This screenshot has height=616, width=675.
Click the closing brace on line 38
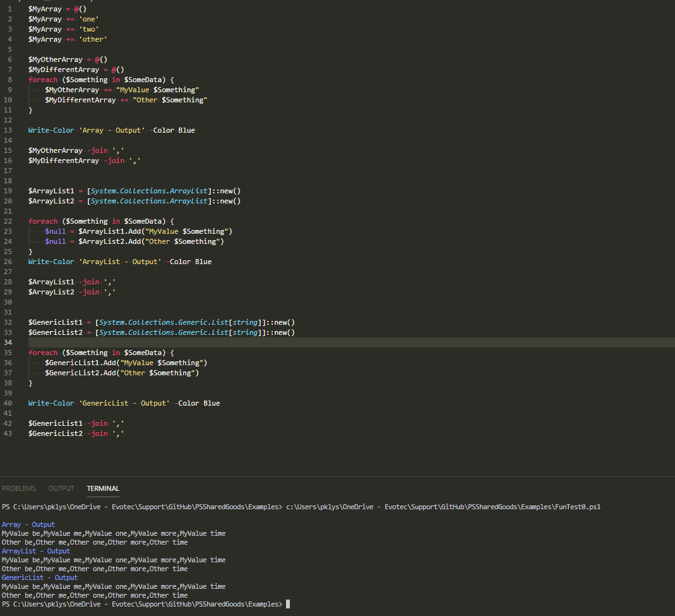[30, 382]
